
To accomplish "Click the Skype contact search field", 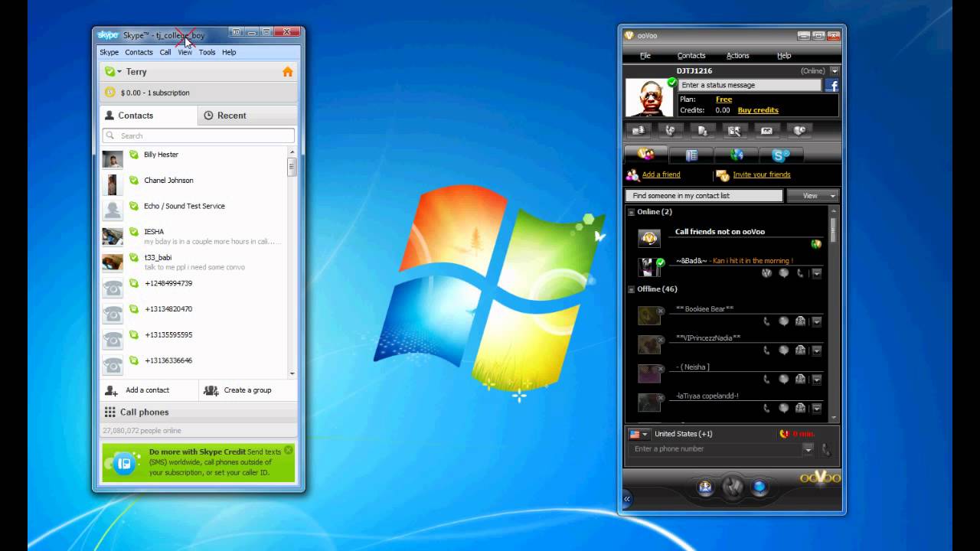I will point(198,135).
